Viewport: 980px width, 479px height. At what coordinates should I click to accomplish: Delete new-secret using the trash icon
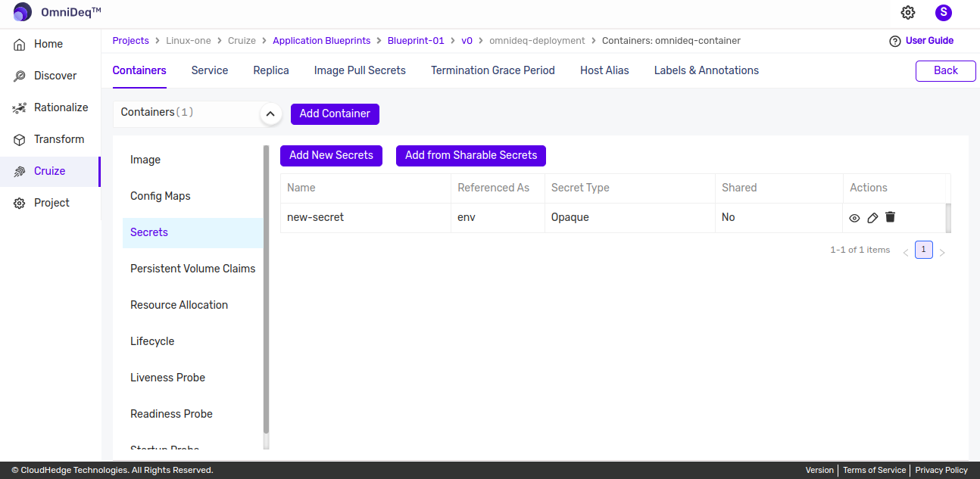pos(890,217)
